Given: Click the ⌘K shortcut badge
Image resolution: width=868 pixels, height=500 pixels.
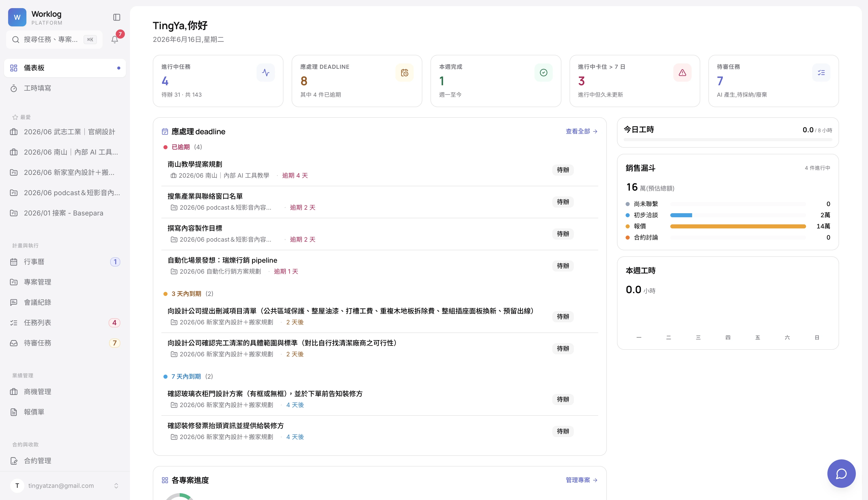Looking at the screenshot, I should click(x=90, y=40).
